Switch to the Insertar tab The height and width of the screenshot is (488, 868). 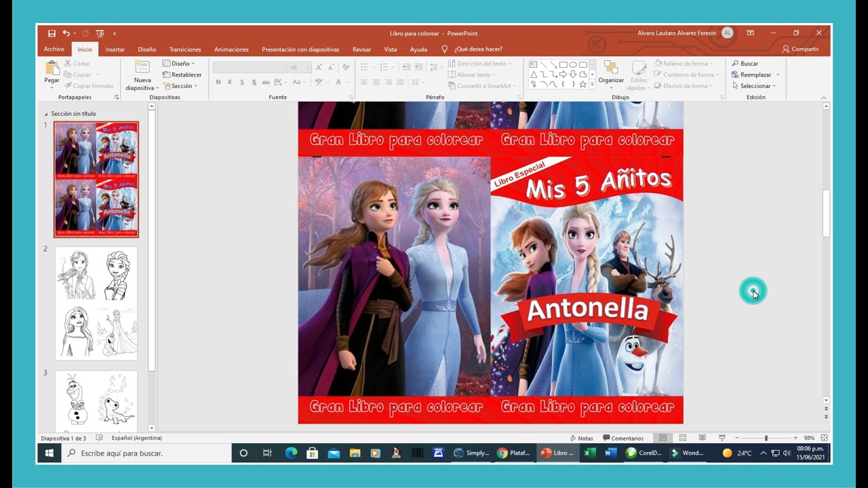pos(115,49)
